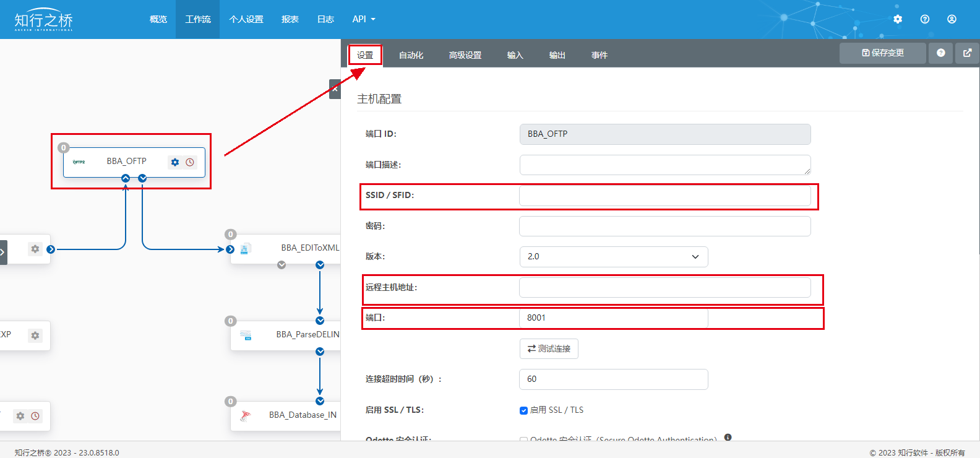Expand the API menu dropdown
The image size is (980, 458).
click(x=364, y=19)
